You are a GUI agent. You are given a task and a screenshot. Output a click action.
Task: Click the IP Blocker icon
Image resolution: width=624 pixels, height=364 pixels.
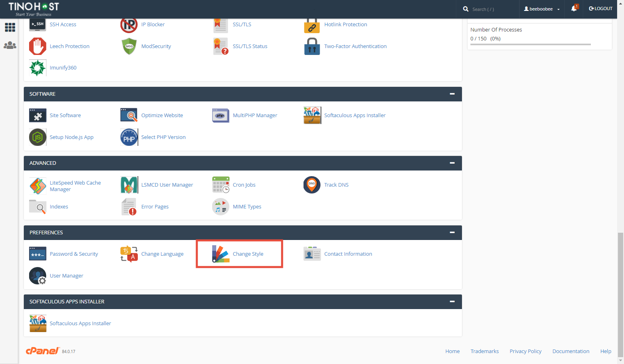tap(129, 25)
